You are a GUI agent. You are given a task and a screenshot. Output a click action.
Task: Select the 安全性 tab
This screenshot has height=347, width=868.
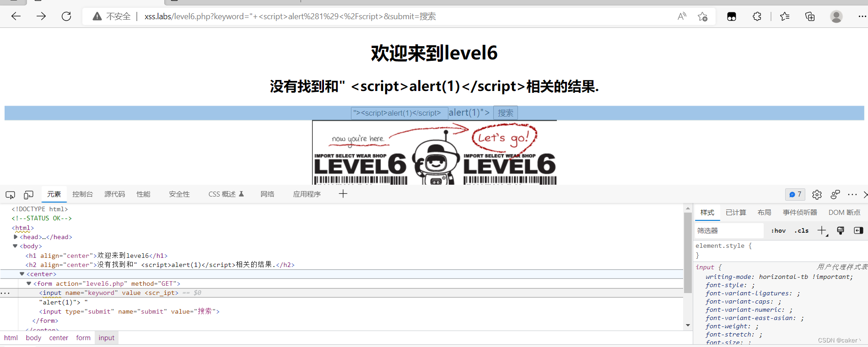pos(179,194)
